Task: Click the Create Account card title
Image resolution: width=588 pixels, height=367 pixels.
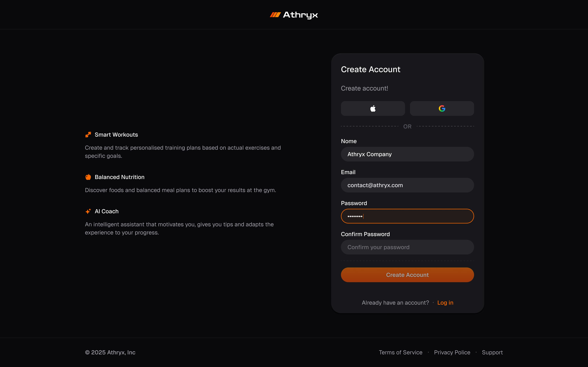Action: pyautogui.click(x=370, y=69)
